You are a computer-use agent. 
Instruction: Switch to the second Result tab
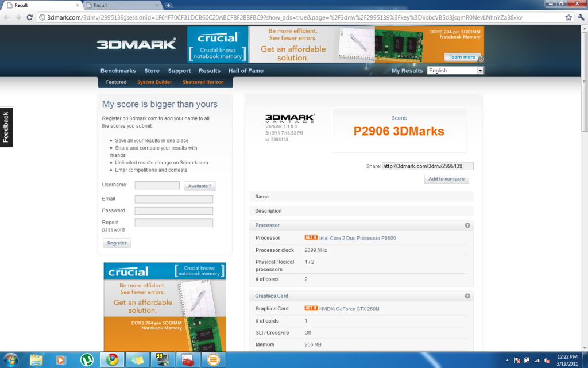coord(122,5)
